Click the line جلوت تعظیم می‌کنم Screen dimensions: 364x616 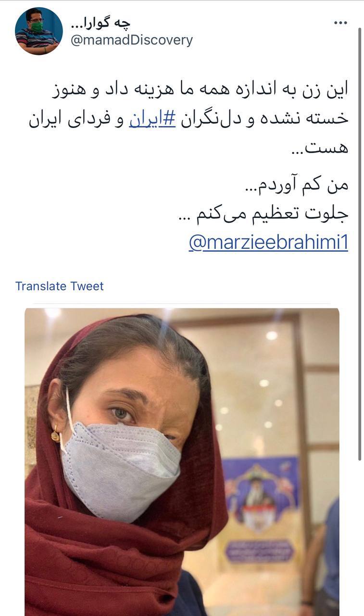click(x=263, y=214)
